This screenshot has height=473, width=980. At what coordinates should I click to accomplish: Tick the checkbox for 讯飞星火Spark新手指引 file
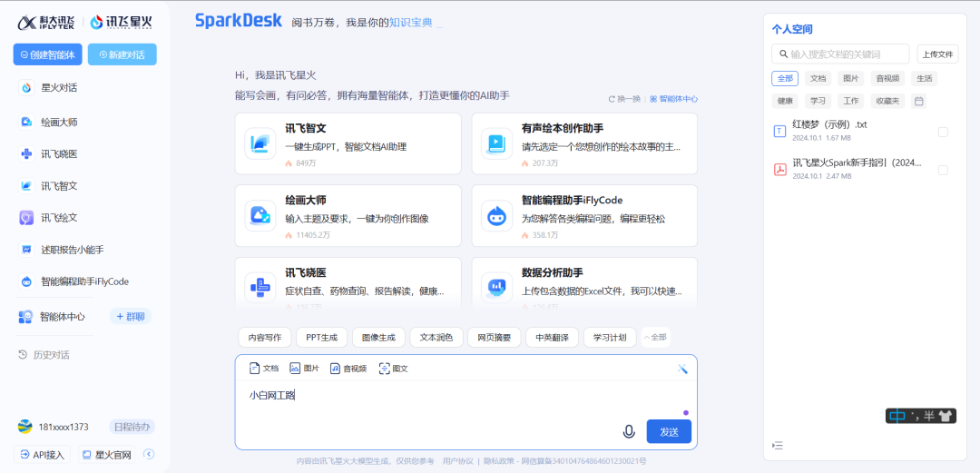pyautogui.click(x=943, y=170)
